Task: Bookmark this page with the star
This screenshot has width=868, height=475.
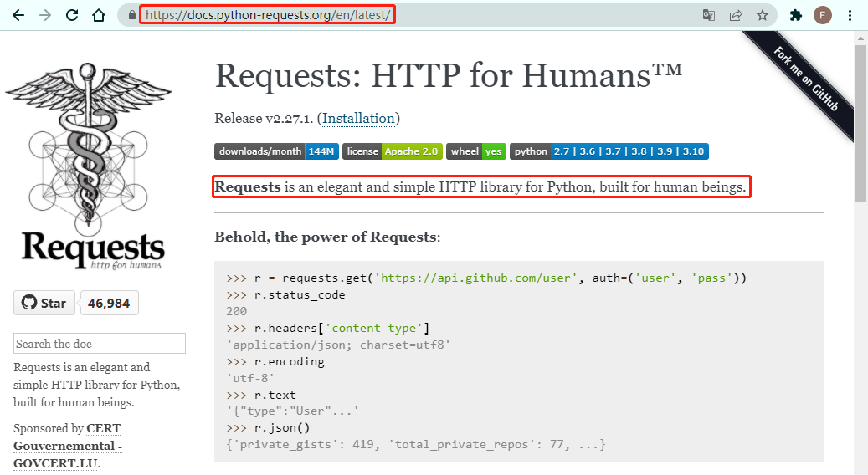Action: 763,15
